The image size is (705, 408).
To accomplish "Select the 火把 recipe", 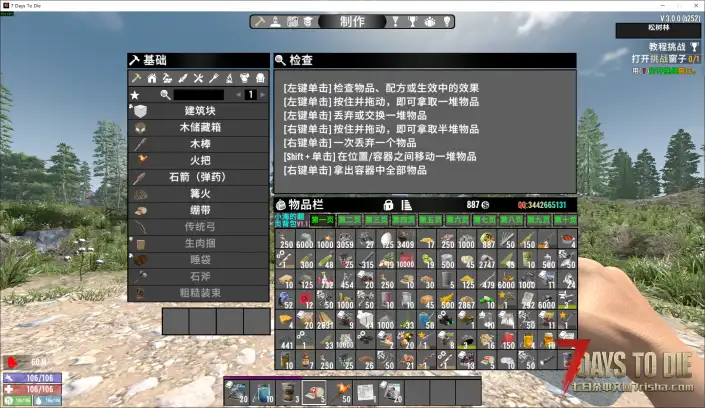I will (x=199, y=160).
